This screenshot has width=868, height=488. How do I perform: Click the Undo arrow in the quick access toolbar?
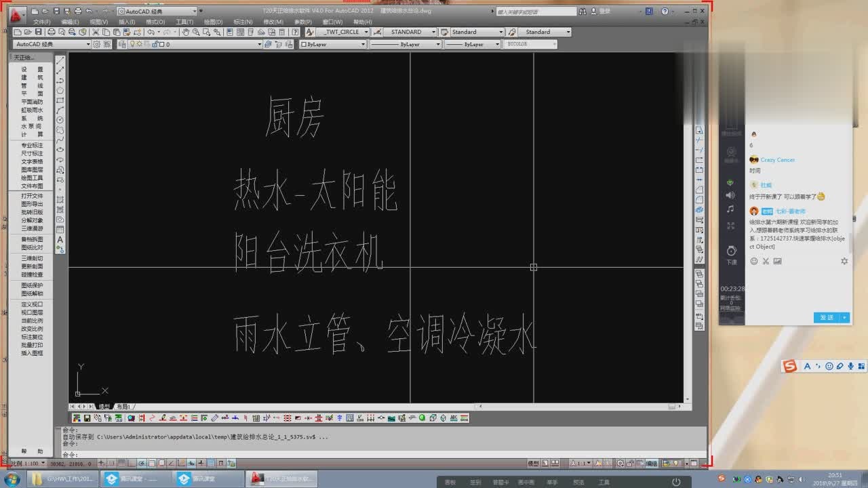tap(89, 11)
